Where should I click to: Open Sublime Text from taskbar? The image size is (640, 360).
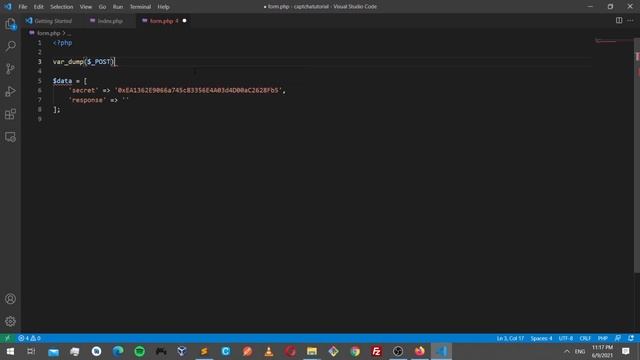(204, 351)
